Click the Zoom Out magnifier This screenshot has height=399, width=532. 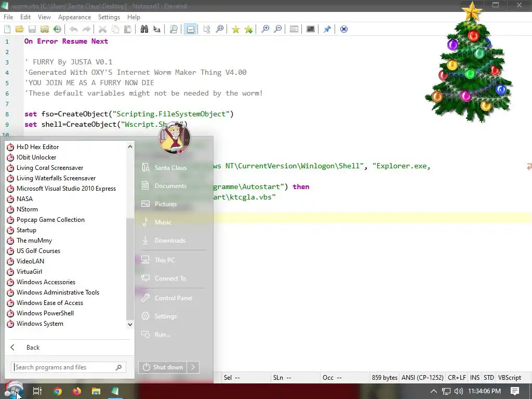click(x=277, y=29)
